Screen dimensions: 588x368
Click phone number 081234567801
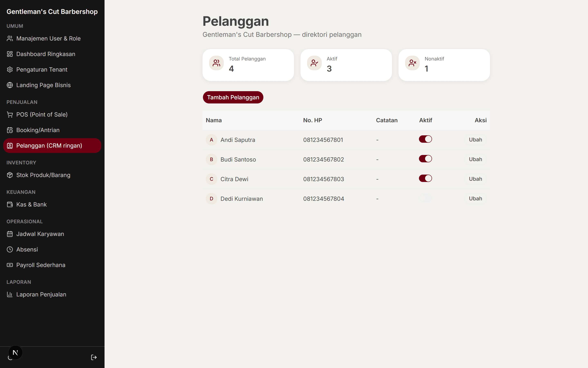[x=323, y=140]
